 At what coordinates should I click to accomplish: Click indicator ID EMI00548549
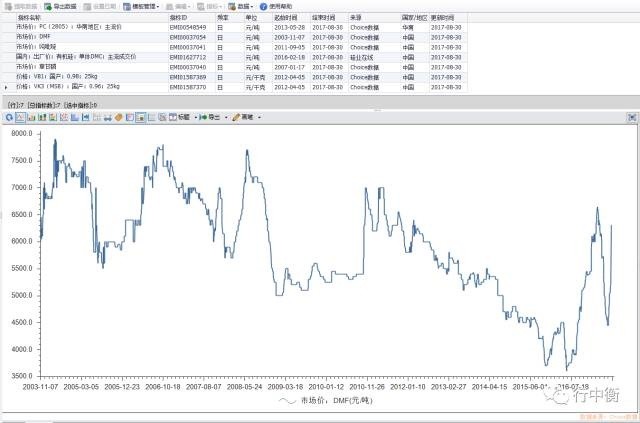point(188,27)
